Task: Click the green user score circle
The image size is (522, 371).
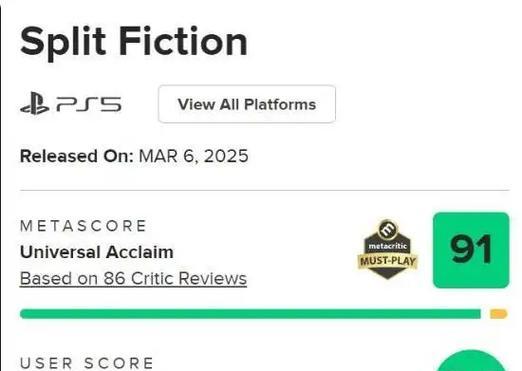Action: [x=471, y=361]
